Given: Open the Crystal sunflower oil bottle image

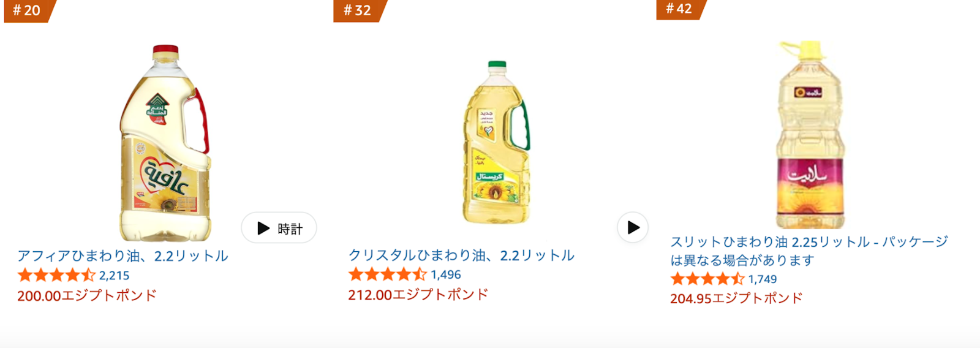Looking at the screenshot, I should pyautogui.click(x=496, y=142).
